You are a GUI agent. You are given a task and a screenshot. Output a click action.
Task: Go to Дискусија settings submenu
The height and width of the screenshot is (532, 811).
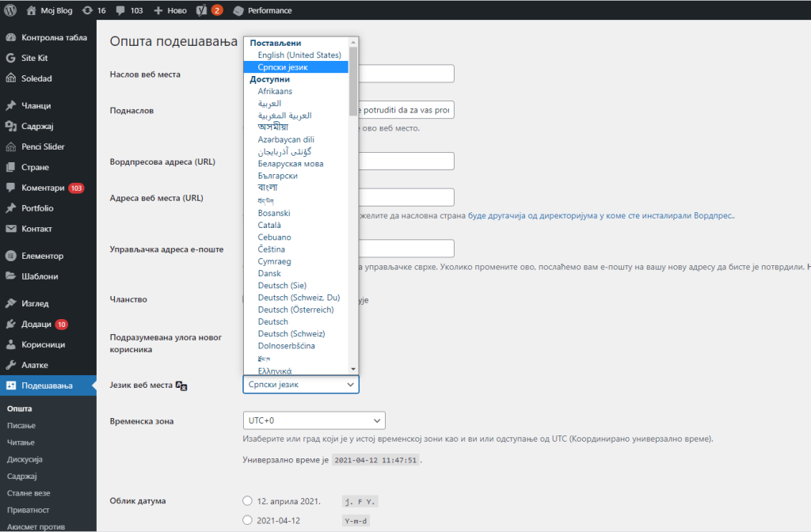(x=25, y=459)
